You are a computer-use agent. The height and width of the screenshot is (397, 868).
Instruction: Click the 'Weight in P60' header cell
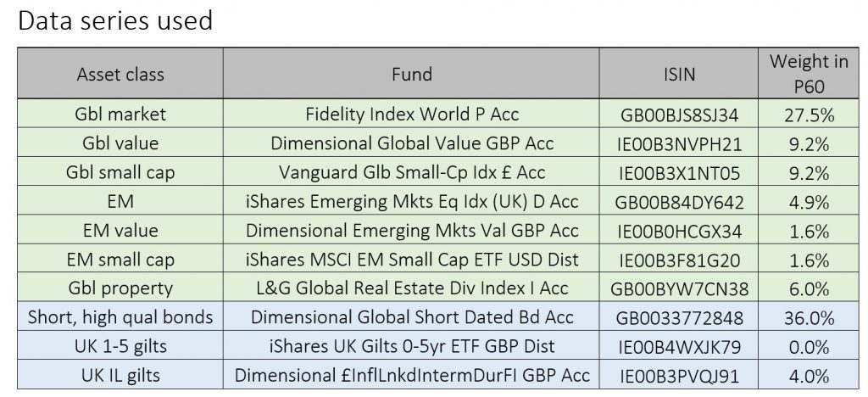tap(808, 74)
